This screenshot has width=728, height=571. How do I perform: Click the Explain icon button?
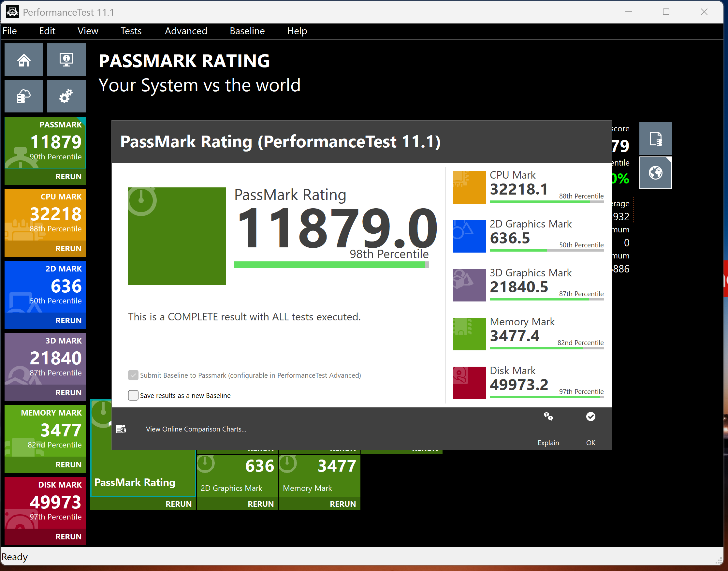coord(548,417)
